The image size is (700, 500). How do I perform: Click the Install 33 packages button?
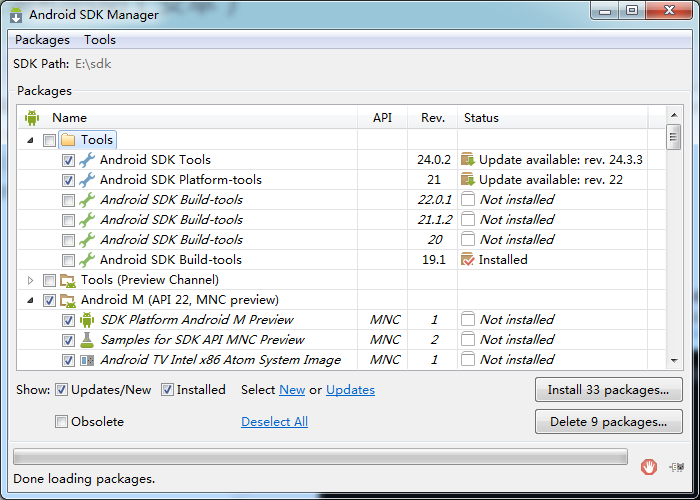pos(608,390)
